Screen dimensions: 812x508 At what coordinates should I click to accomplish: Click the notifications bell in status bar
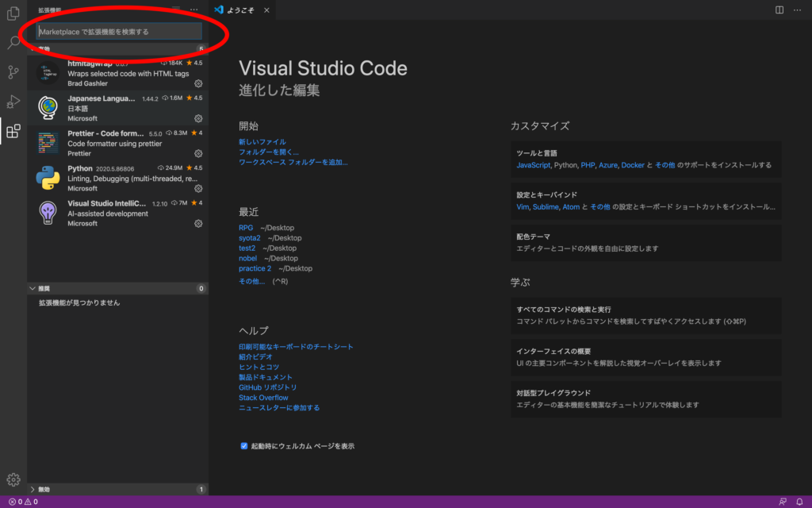click(799, 502)
